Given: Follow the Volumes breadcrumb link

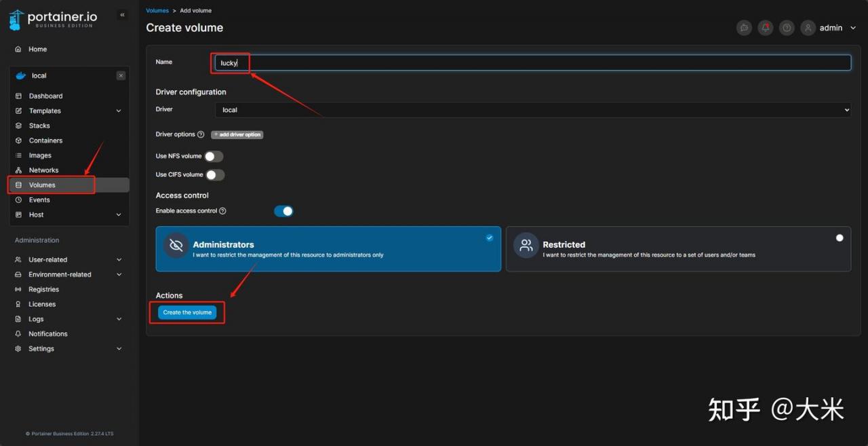Looking at the screenshot, I should tap(157, 11).
